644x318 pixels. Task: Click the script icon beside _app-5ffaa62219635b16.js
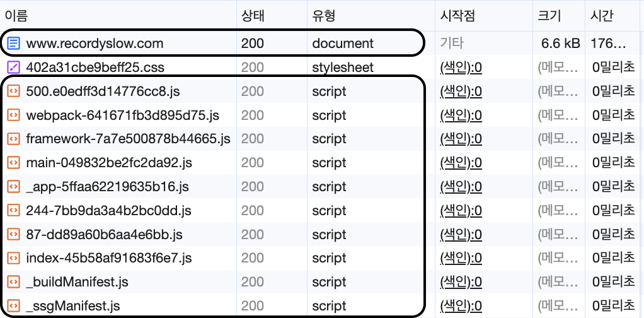point(14,187)
